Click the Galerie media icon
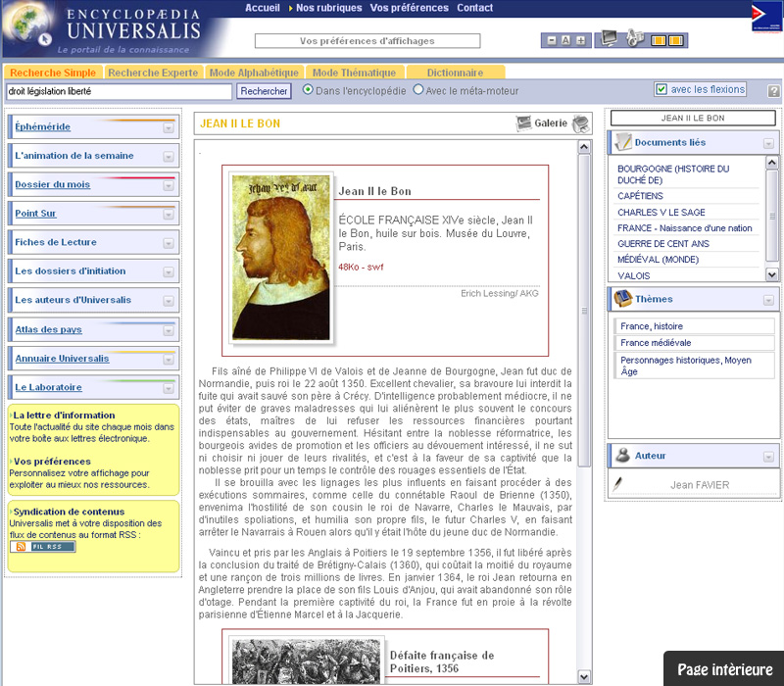 tap(523, 123)
